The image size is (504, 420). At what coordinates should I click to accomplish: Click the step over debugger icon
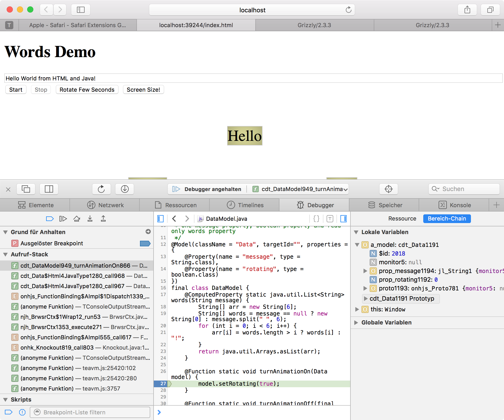click(76, 219)
